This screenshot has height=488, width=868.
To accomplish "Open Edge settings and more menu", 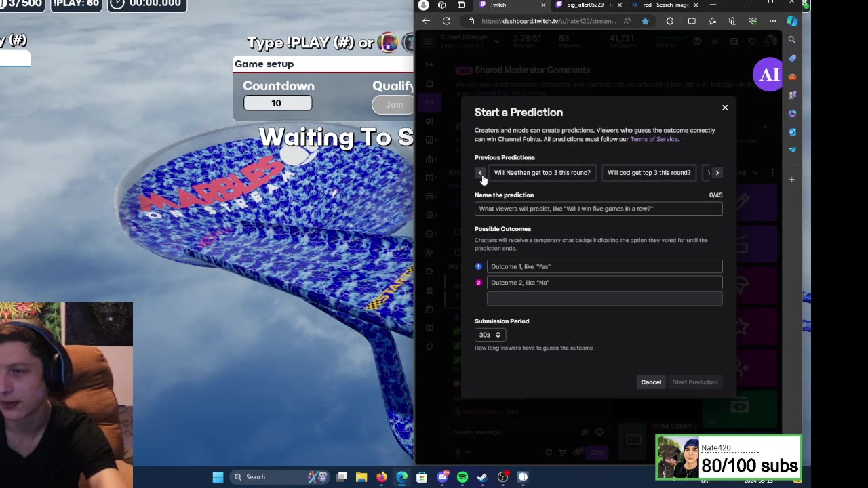I will pos(772,21).
